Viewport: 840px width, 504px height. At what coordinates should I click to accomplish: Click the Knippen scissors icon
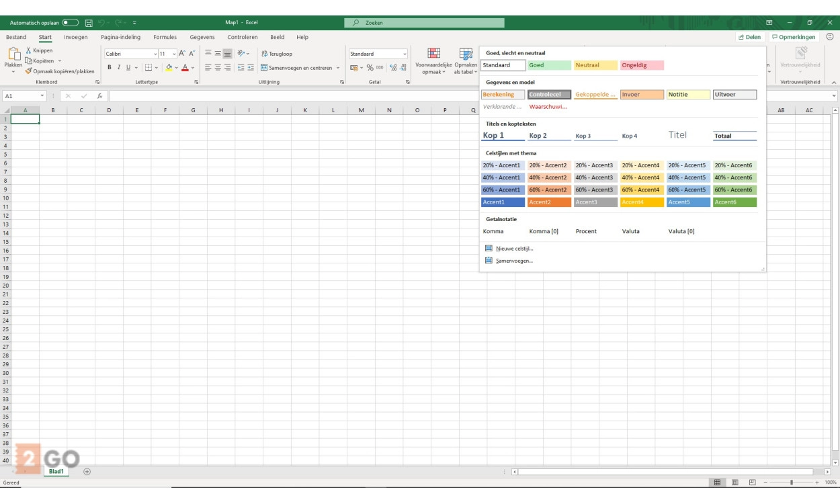coord(29,50)
